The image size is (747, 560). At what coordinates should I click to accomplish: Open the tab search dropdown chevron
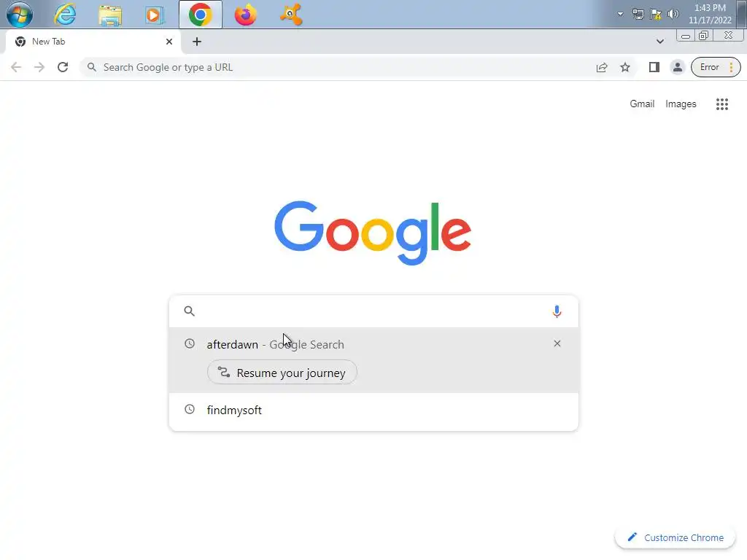[659, 42]
